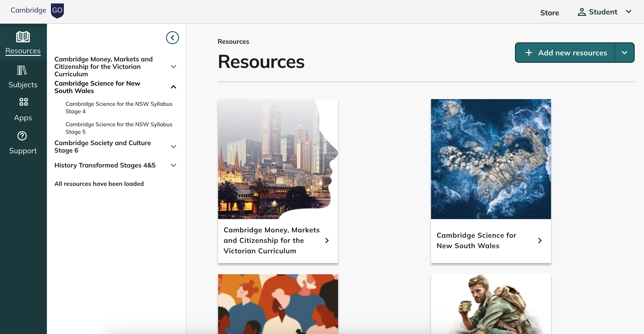The image size is (644, 334).
Task: Open Cambridge Science for the NSW Syllabus Stage 5
Action: [119, 128]
